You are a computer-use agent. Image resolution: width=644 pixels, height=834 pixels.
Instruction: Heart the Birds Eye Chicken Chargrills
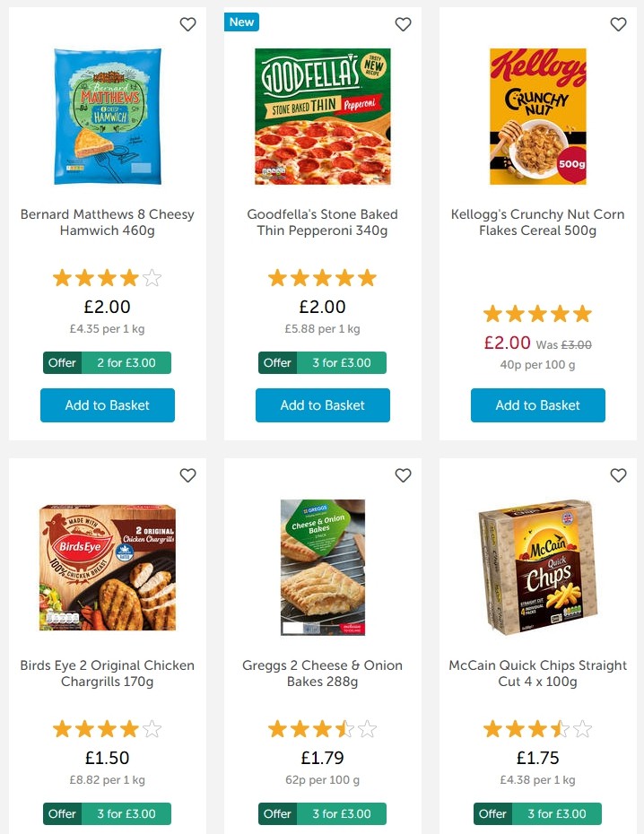[x=187, y=475]
